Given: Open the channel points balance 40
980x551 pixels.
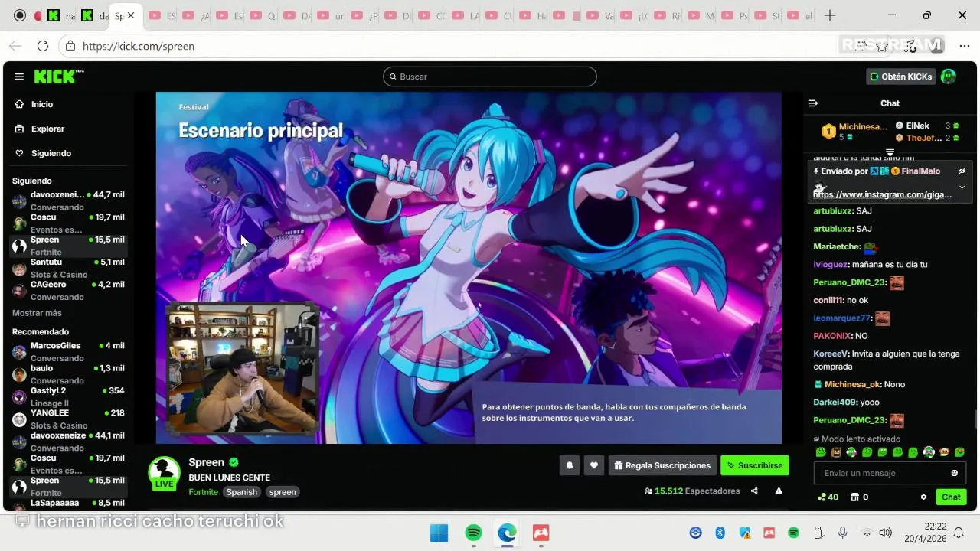Looking at the screenshot, I should pos(828,497).
